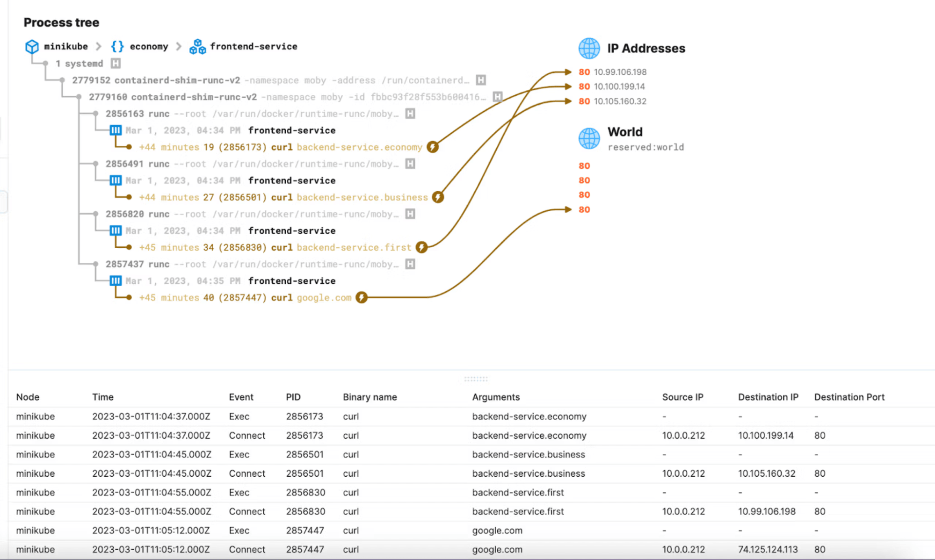Click the minikube cluster cube icon
This screenshot has height=560, width=935.
click(32, 46)
